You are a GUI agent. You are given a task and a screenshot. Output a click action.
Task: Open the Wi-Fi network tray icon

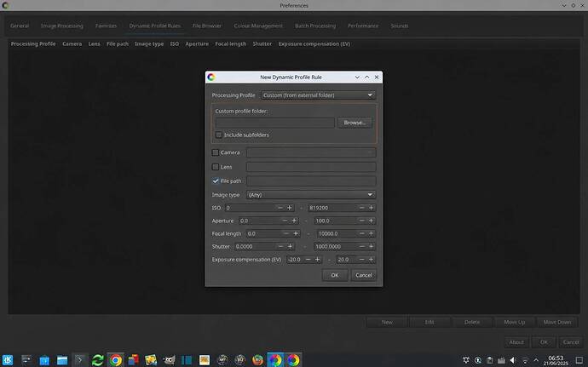coord(525,360)
